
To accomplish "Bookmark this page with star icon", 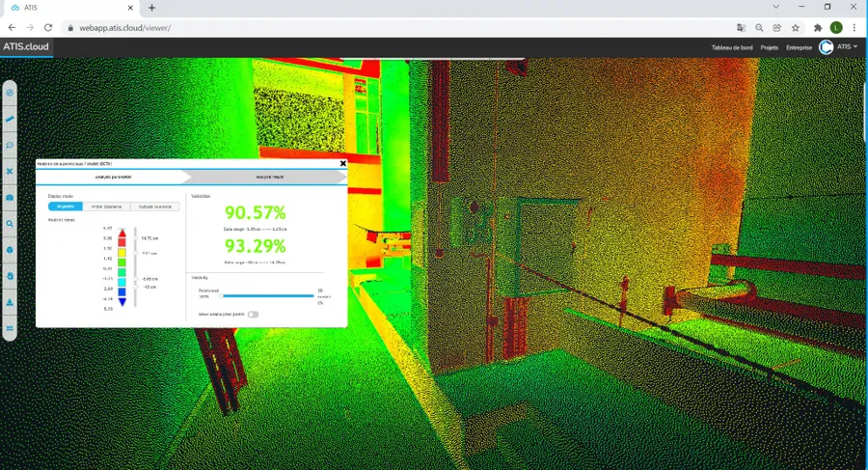I will coord(796,28).
